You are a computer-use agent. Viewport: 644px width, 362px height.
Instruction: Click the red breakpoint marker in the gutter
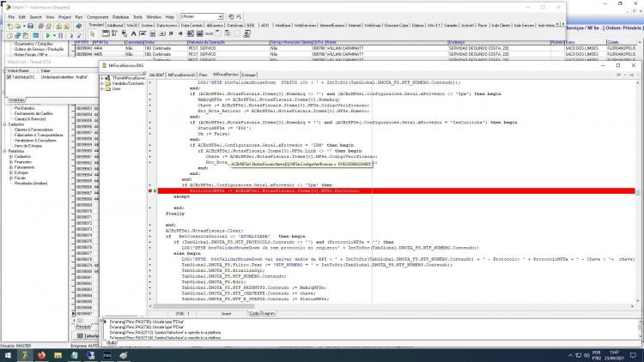coord(150,190)
